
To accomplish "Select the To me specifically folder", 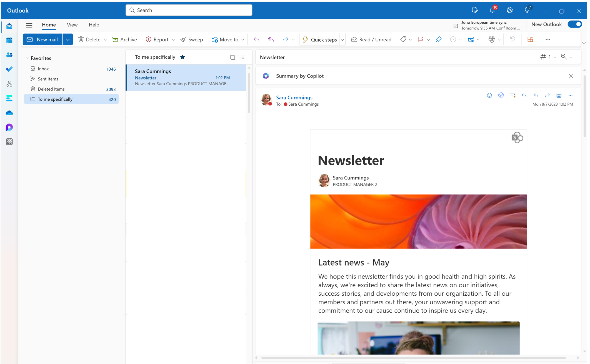I will click(x=55, y=99).
